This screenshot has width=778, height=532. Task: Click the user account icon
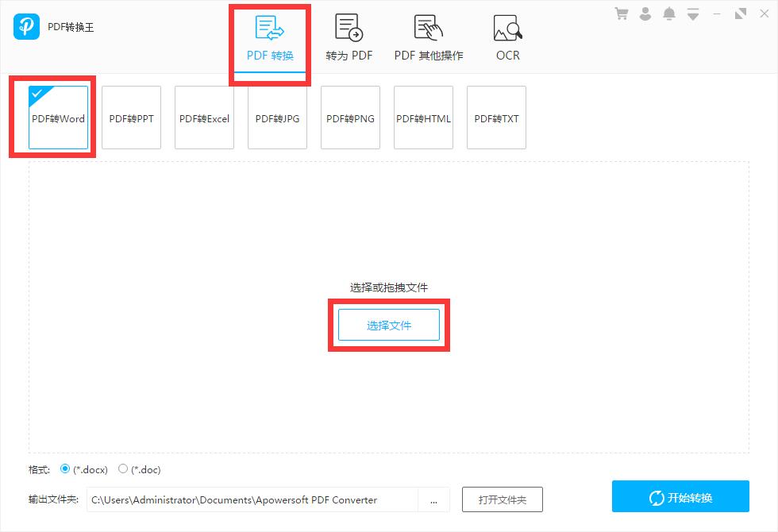tap(645, 13)
